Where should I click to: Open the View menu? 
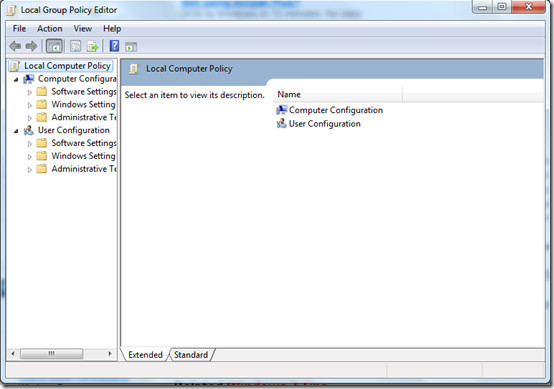click(83, 29)
